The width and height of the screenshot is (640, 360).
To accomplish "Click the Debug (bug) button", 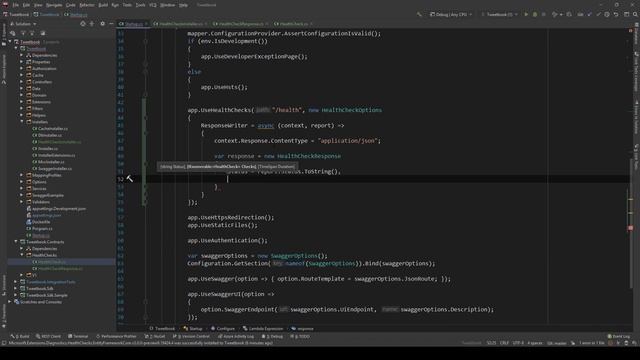I will pos(535,14).
